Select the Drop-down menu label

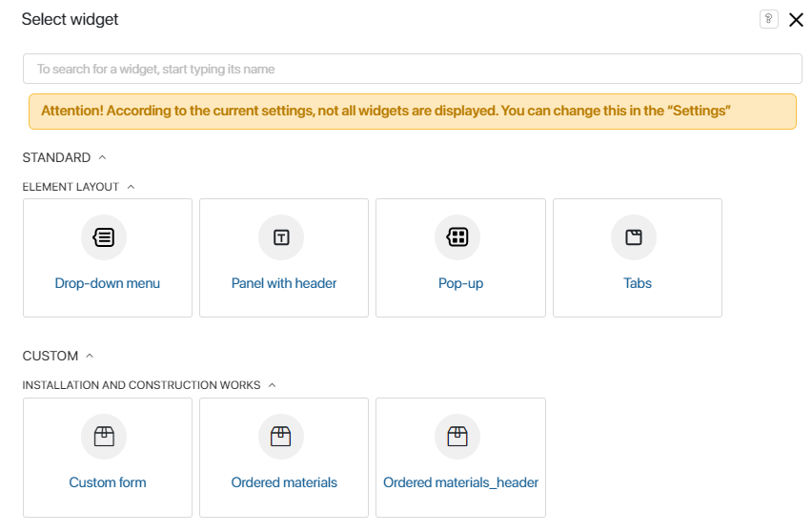pyautogui.click(x=108, y=283)
